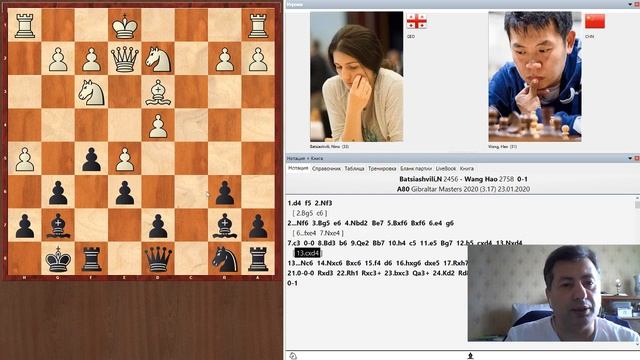The image size is (640, 360).
Task: Jump to move 3.Bg5 in notation
Action: point(321,223)
